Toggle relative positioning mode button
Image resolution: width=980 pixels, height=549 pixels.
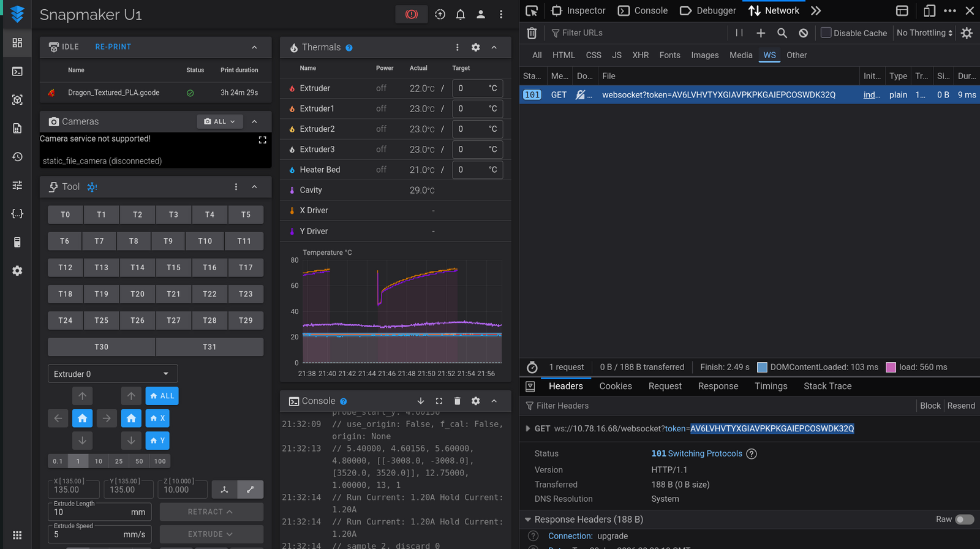click(x=251, y=490)
